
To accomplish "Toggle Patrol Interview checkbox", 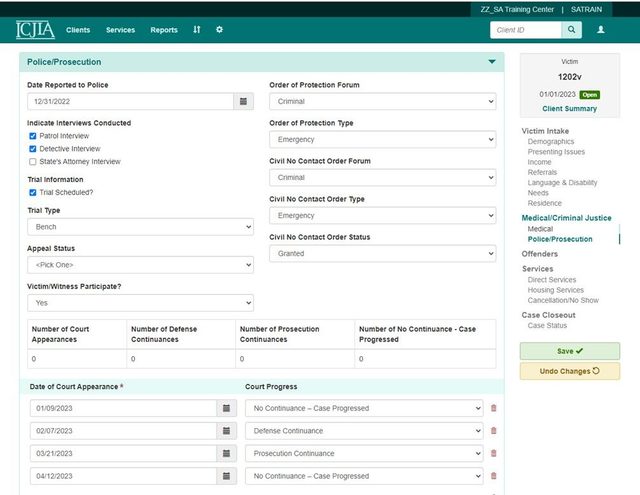I will [33, 136].
